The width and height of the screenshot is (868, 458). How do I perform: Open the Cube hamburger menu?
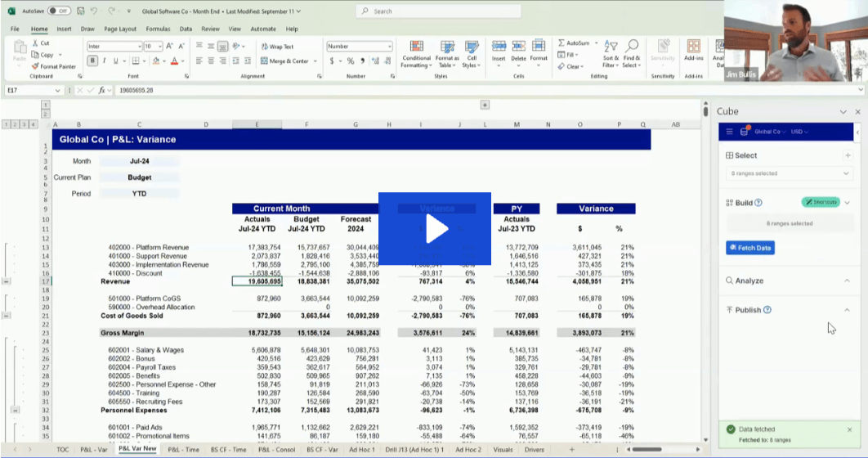[729, 132]
